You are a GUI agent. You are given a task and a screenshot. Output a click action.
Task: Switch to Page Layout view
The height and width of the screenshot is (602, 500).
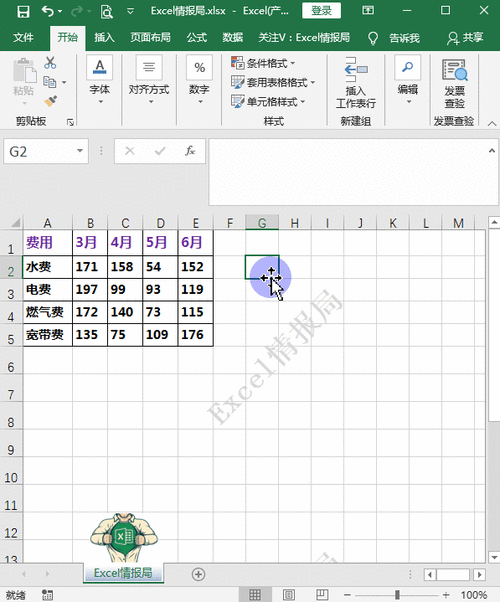click(x=289, y=595)
